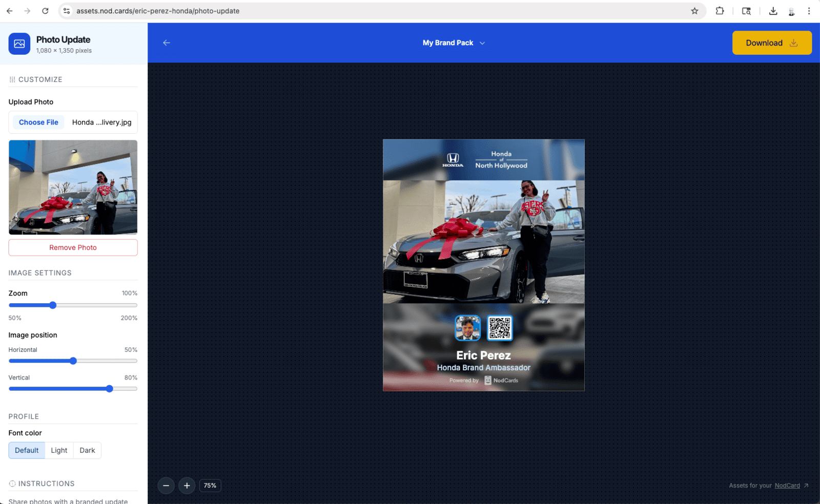Screen dimensions: 820x504
Task: Click the uploaded photo thumbnail preview
Action: tap(73, 187)
